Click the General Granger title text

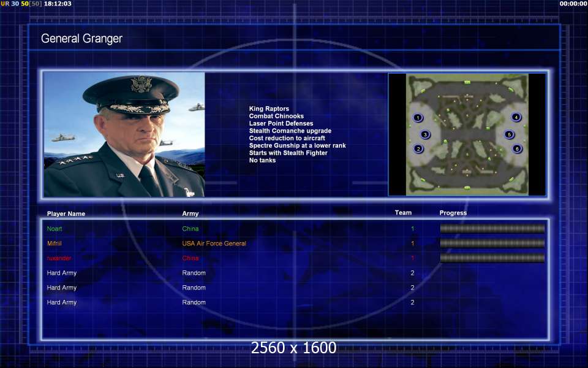(81, 38)
